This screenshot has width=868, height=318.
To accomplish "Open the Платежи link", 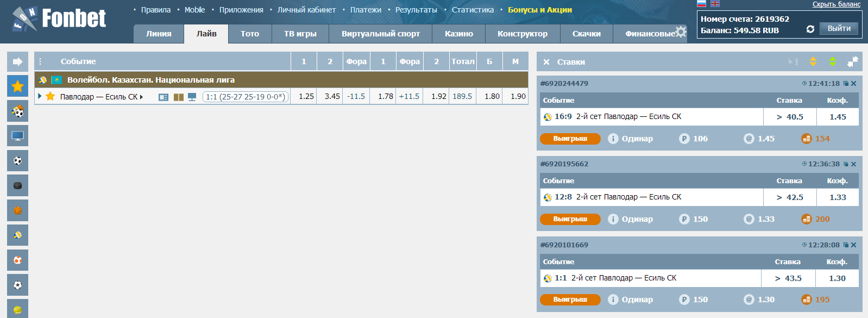I will point(366,10).
